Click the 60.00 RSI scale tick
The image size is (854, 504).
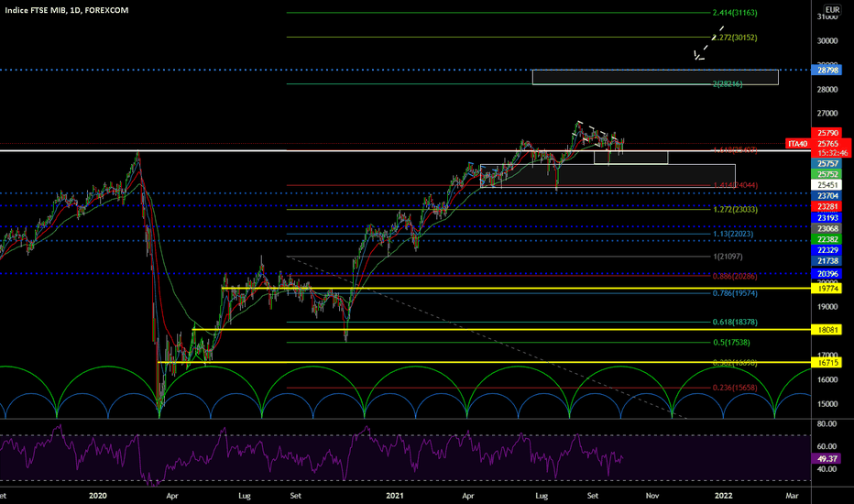point(827,446)
